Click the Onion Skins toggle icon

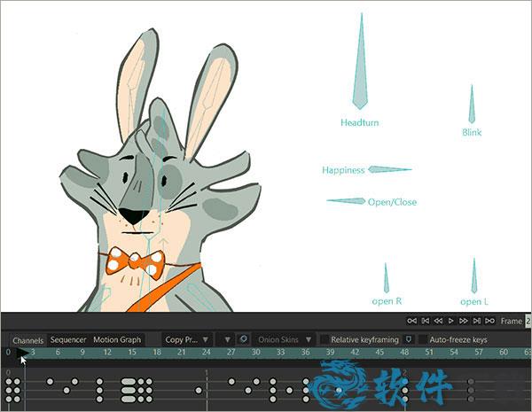point(243,339)
